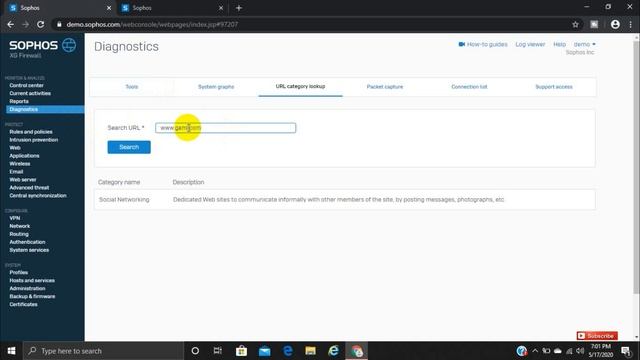The width and height of the screenshot is (640, 360).
Task: Open Rules and policies in sidebar
Action: click(x=31, y=132)
